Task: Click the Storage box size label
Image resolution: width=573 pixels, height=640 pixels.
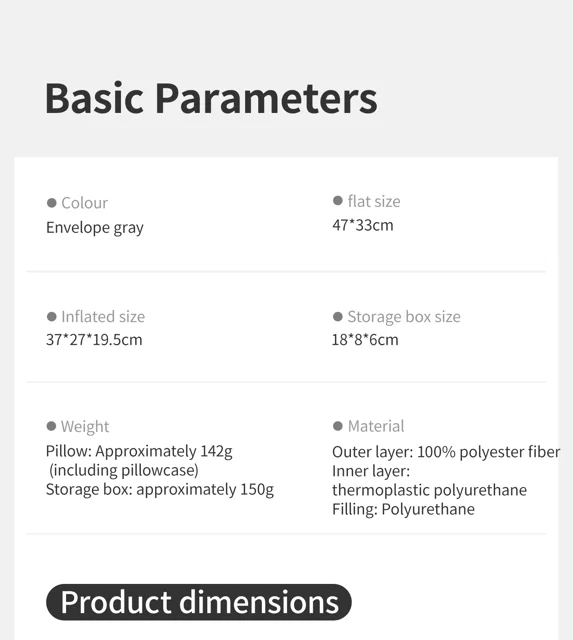Action: pos(404,317)
